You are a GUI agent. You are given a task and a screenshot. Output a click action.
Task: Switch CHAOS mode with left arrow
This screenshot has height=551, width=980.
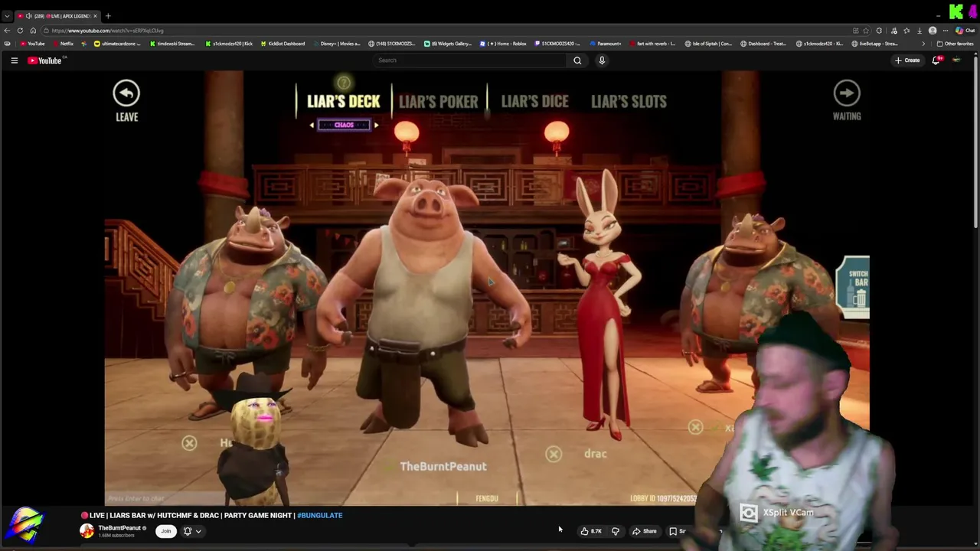tap(312, 125)
